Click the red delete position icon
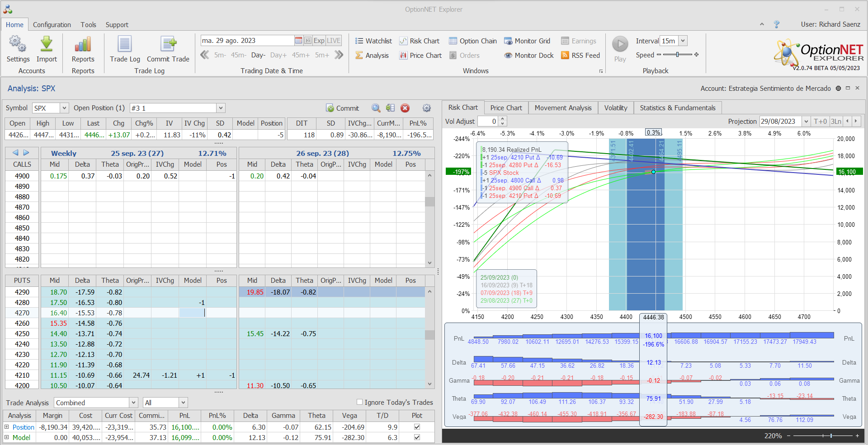868x445 pixels. [x=405, y=108]
